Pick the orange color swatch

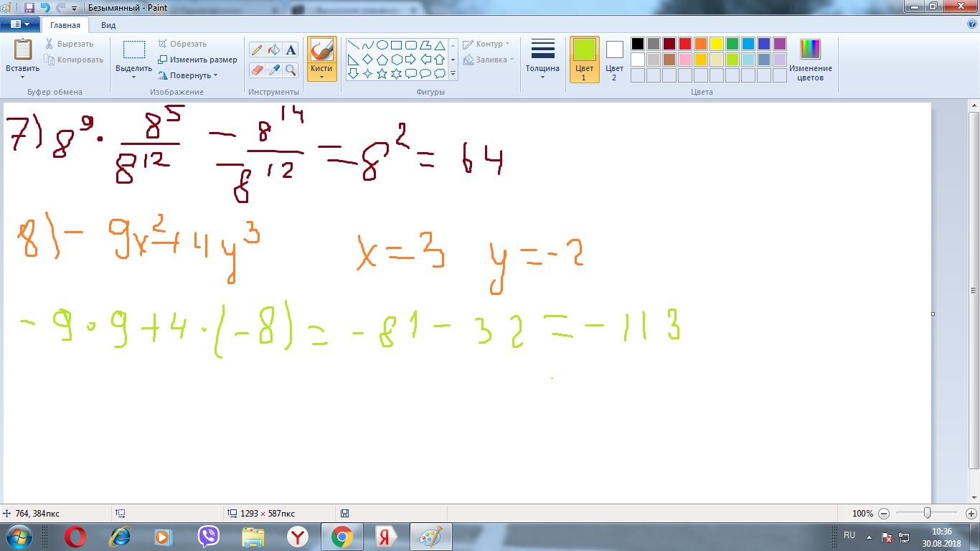[x=701, y=44]
